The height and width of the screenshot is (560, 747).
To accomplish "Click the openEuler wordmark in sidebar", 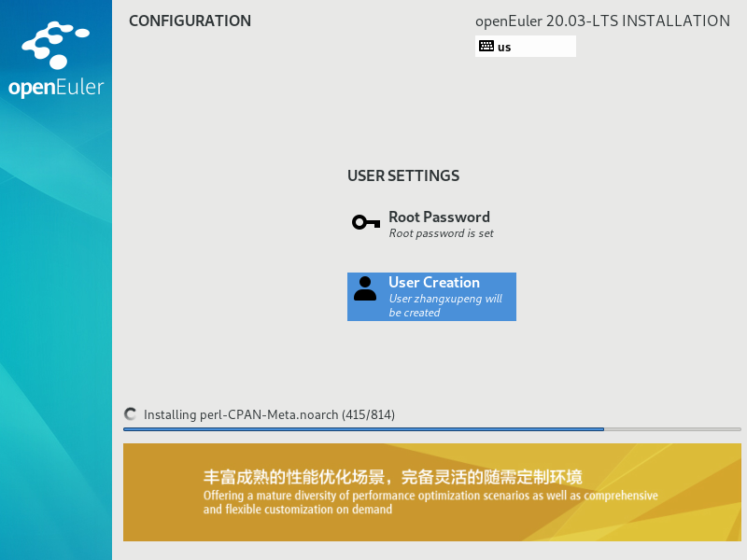I will [56, 88].
